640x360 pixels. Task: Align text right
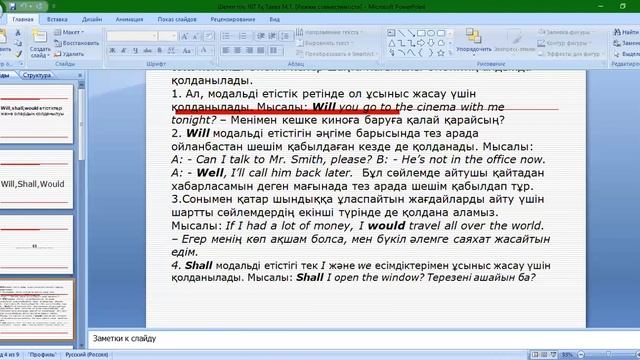(x=249, y=51)
